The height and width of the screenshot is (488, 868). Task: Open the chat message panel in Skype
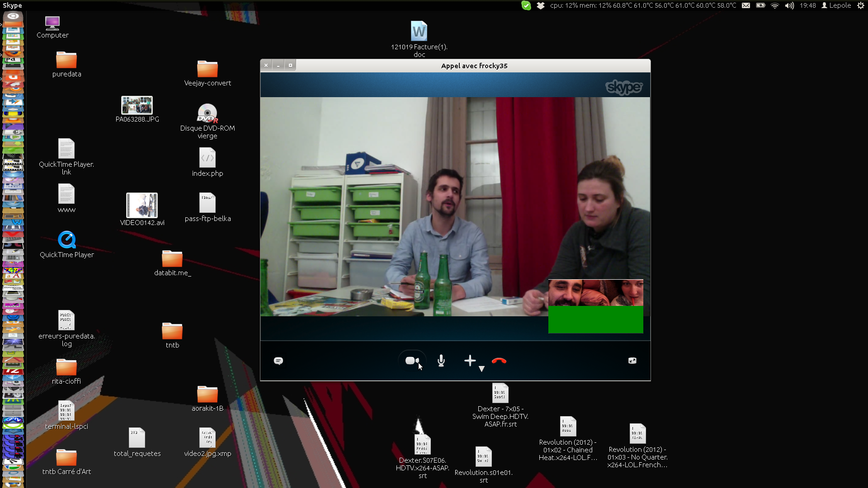[x=278, y=361]
